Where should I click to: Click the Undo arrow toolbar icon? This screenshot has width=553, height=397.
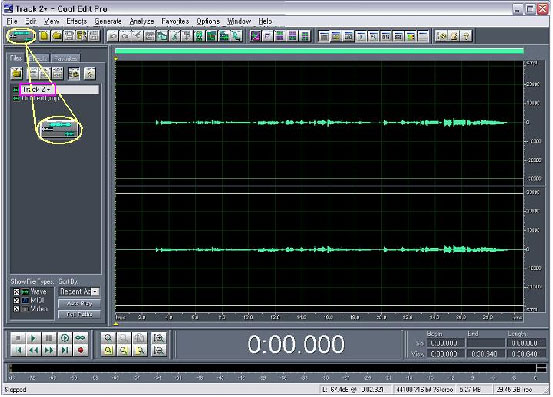(x=113, y=36)
